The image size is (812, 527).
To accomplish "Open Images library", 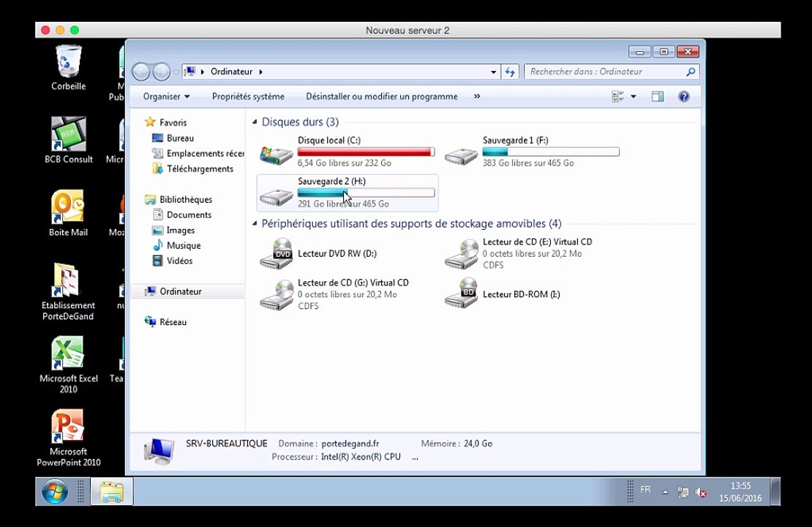I will [181, 230].
